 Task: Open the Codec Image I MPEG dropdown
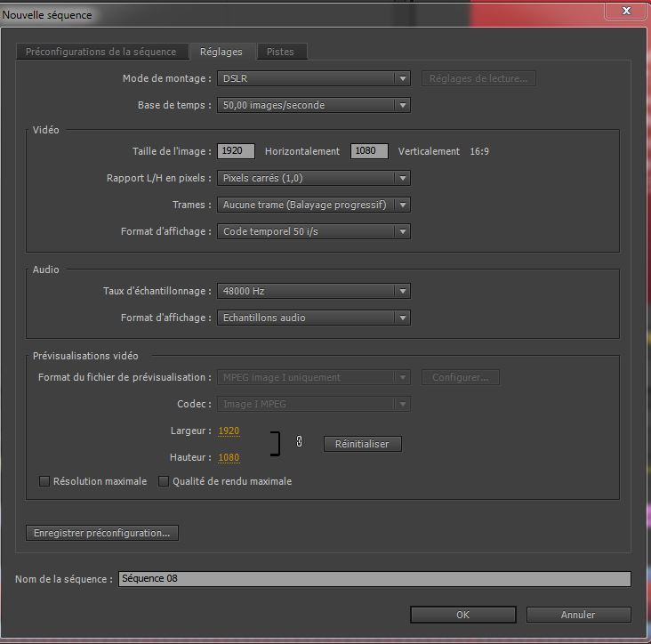pos(313,404)
